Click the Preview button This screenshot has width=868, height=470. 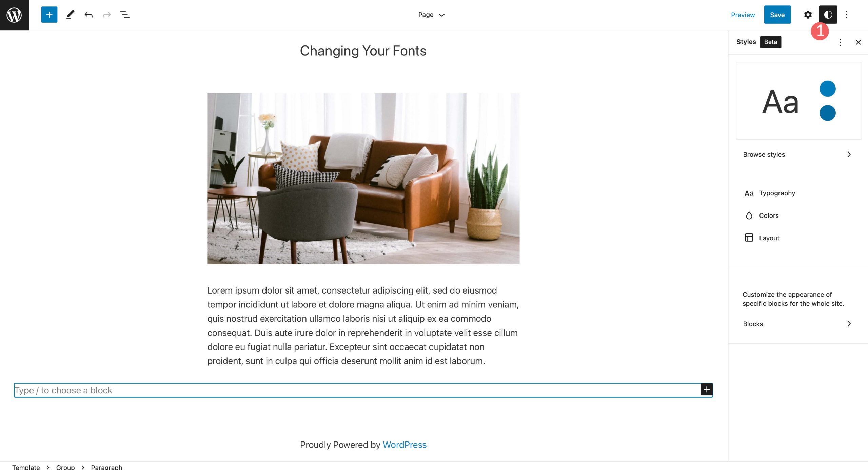coord(742,15)
